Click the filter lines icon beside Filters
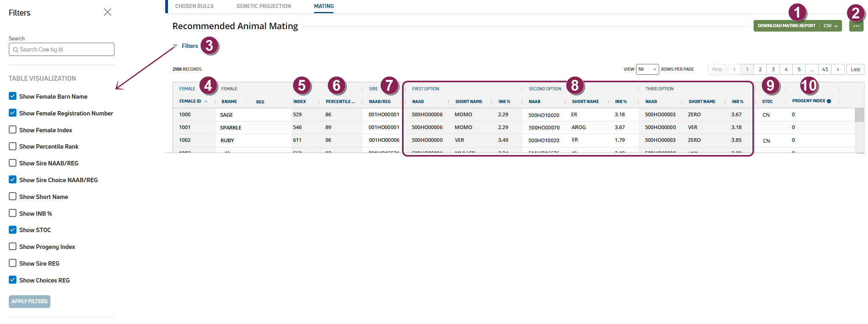The height and width of the screenshot is (324, 868). (x=175, y=46)
